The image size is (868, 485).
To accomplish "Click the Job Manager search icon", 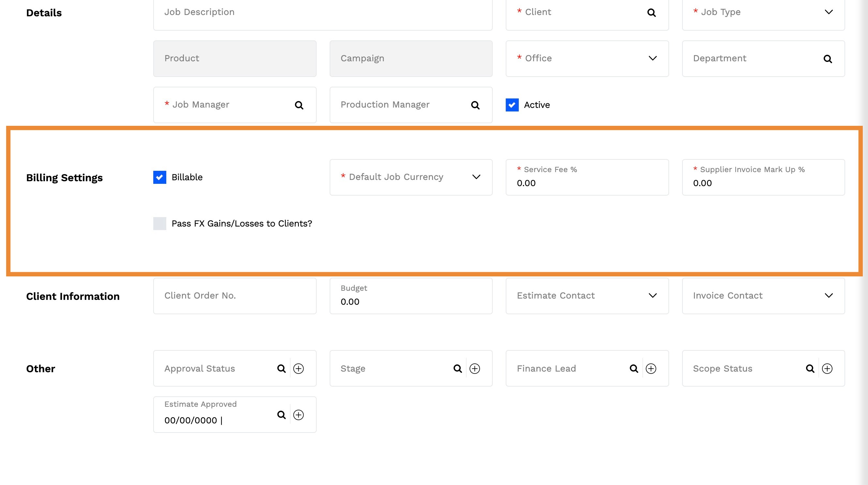I will tap(299, 105).
